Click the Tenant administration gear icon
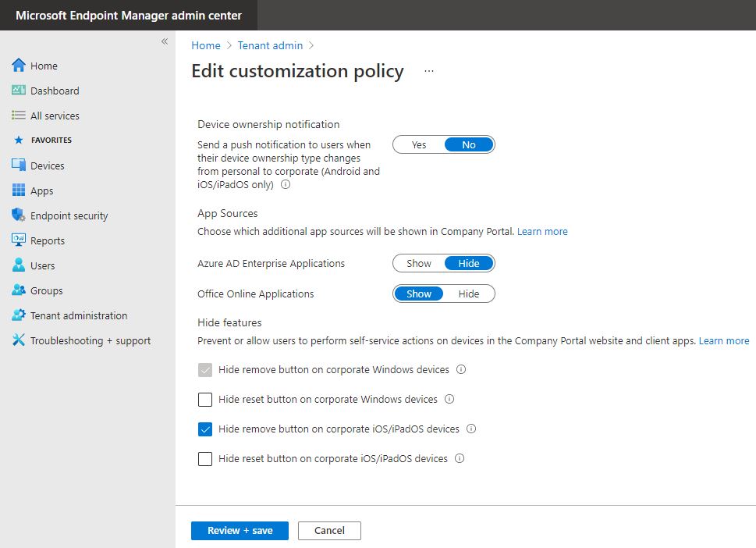756x548 pixels. (18, 315)
